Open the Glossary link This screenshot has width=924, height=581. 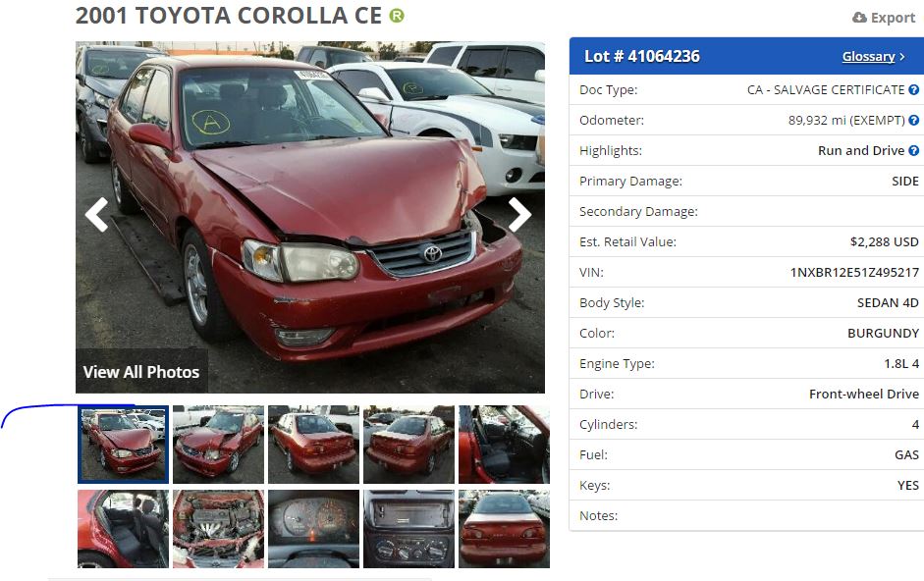(868, 57)
